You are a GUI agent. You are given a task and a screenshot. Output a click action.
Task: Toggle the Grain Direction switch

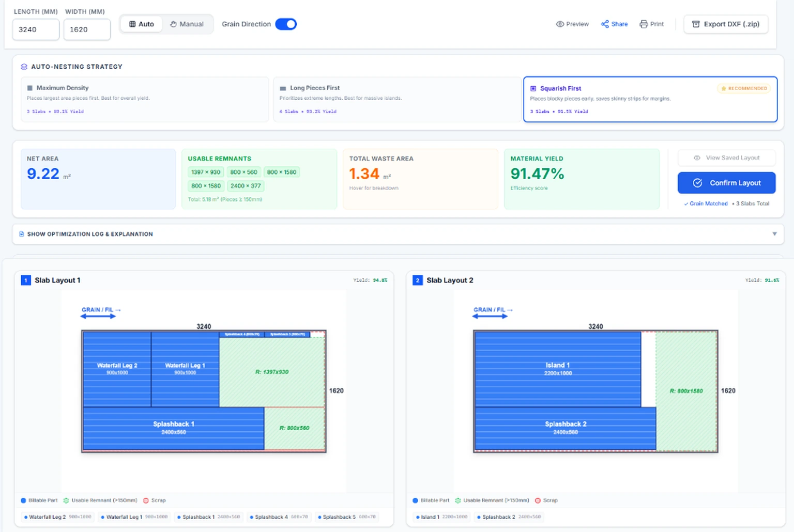(x=286, y=24)
